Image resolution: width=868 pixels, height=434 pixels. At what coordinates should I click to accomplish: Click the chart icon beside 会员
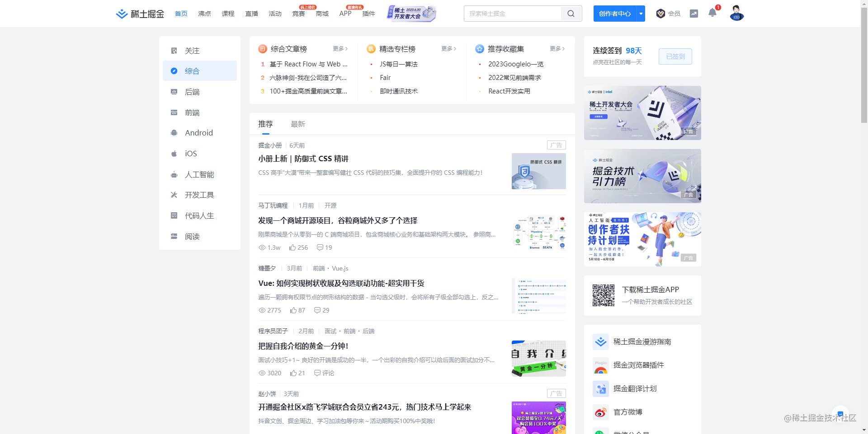(694, 14)
